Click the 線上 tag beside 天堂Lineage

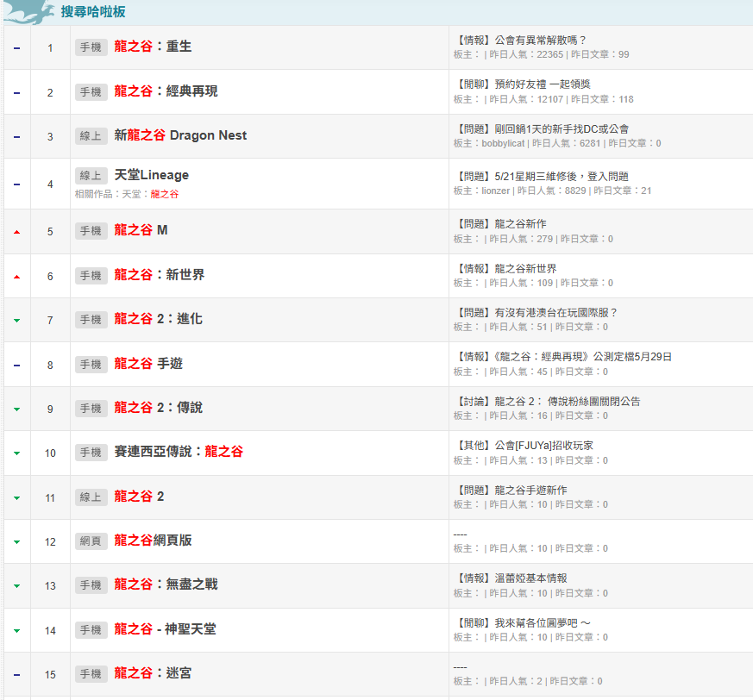point(91,176)
